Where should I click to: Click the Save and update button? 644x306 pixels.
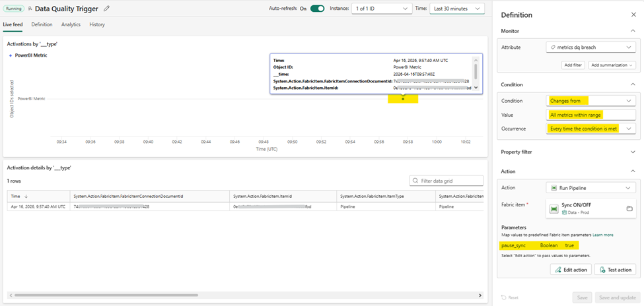tap(618, 297)
